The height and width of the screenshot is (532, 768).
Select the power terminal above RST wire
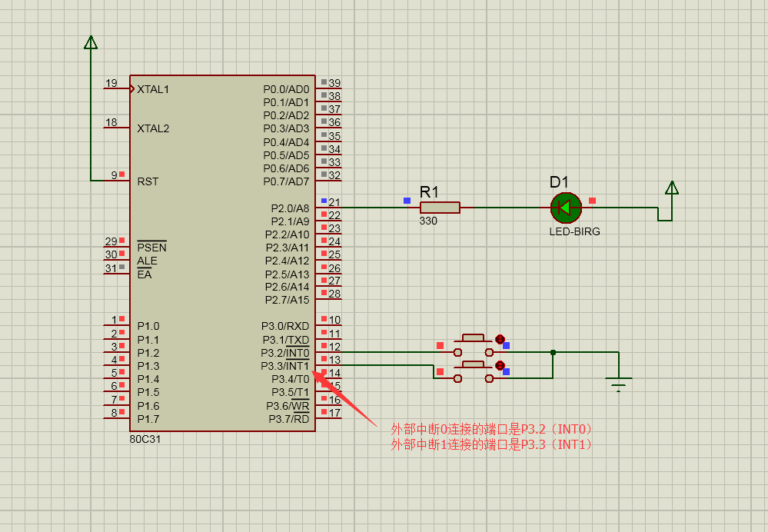pyautogui.click(x=91, y=42)
